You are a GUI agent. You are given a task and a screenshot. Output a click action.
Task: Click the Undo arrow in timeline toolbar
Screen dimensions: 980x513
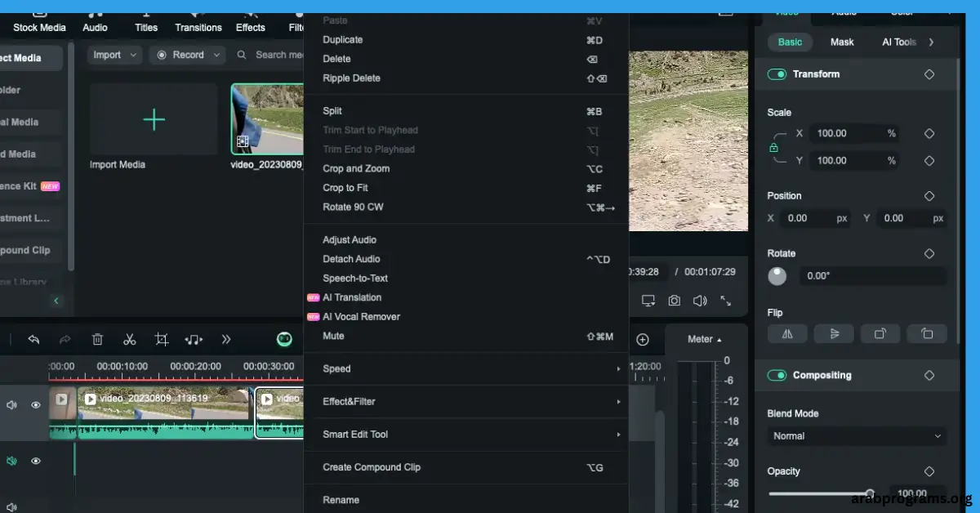33,339
